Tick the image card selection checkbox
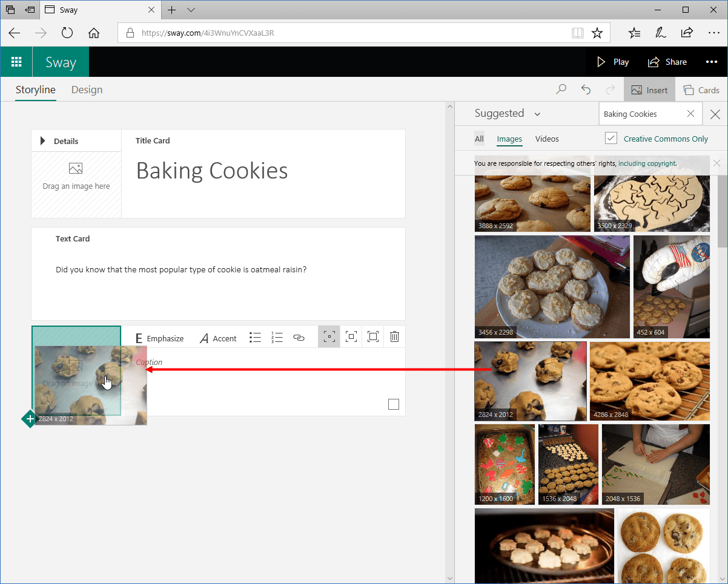The height and width of the screenshot is (584, 728). pyautogui.click(x=394, y=404)
